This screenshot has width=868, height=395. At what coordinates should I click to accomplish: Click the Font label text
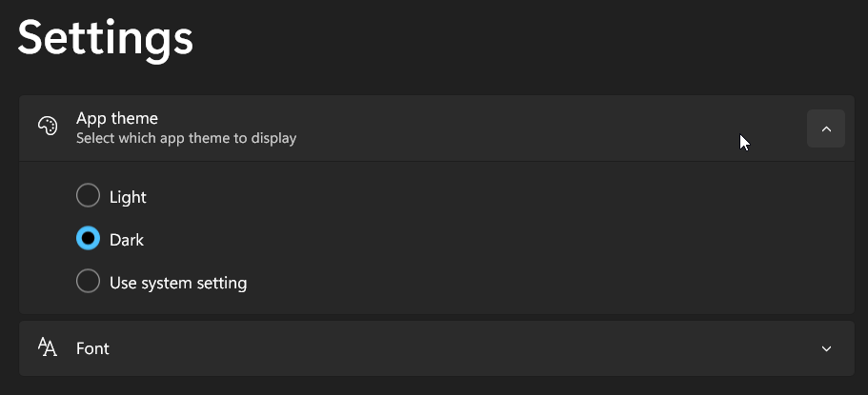click(x=92, y=348)
